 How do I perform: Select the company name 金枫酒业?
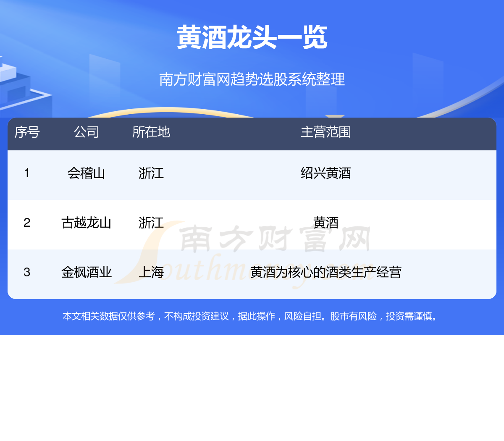87,272
